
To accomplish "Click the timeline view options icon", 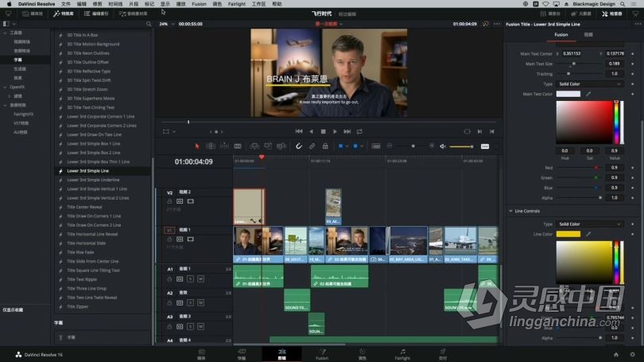I will [376, 146].
